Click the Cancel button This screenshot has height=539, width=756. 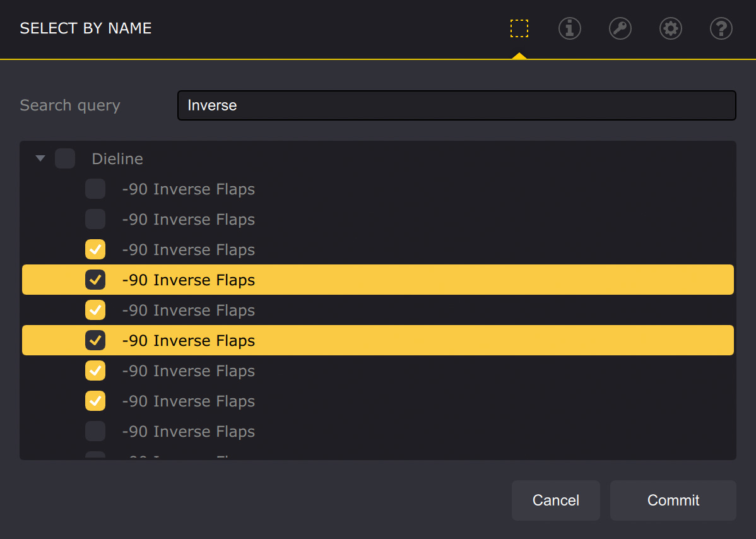pyautogui.click(x=555, y=500)
